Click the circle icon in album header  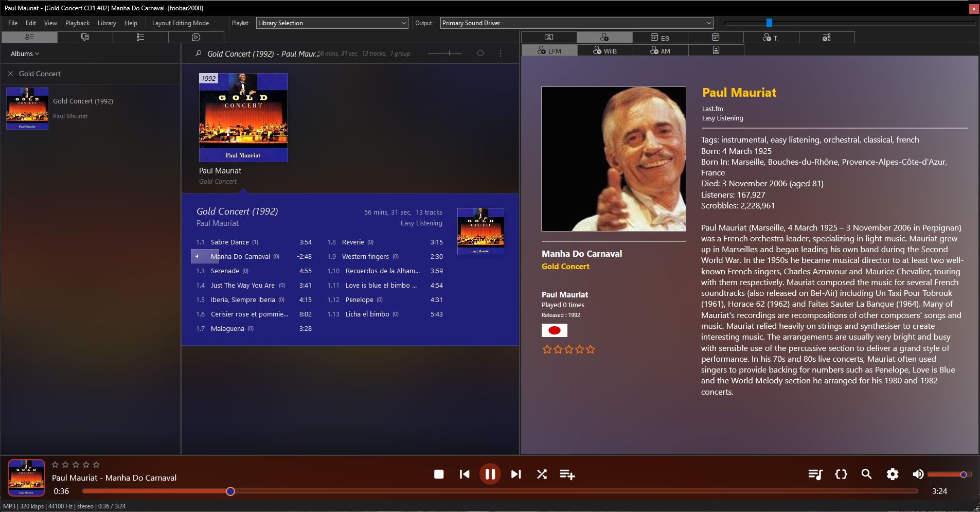[x=480, y=53]
